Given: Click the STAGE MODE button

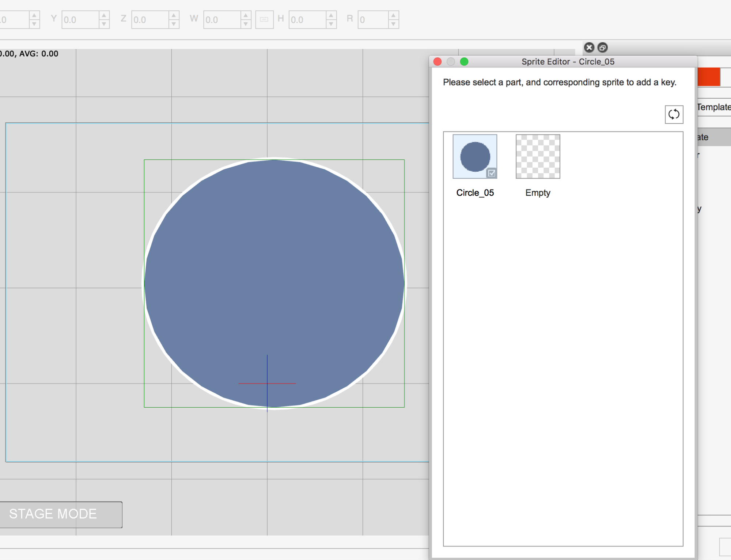Looking at the screenshot, I should [x=61, y=514].
